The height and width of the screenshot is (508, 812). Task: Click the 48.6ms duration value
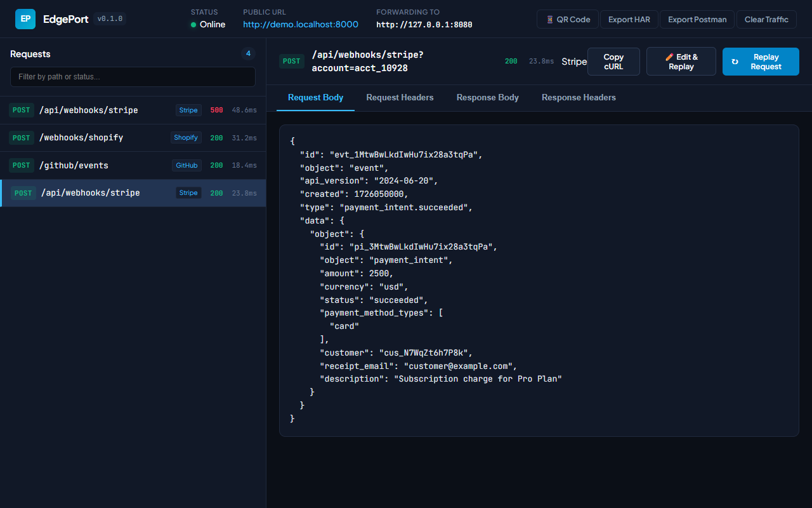click(244, 110)
